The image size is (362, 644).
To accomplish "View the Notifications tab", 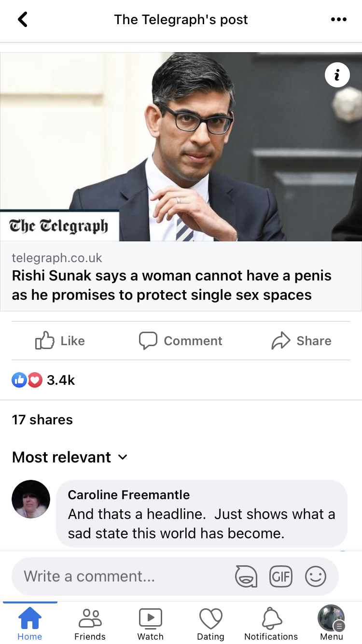I will [271, 623].
